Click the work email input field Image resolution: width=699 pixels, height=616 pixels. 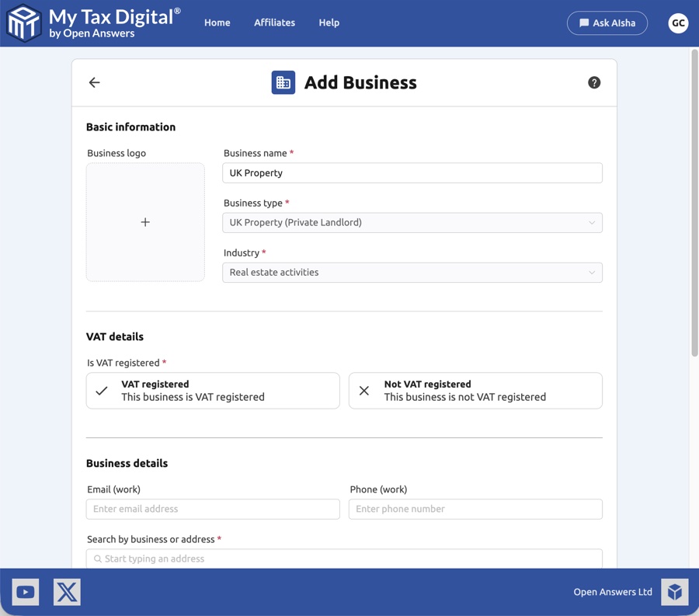tap(212, 509)
